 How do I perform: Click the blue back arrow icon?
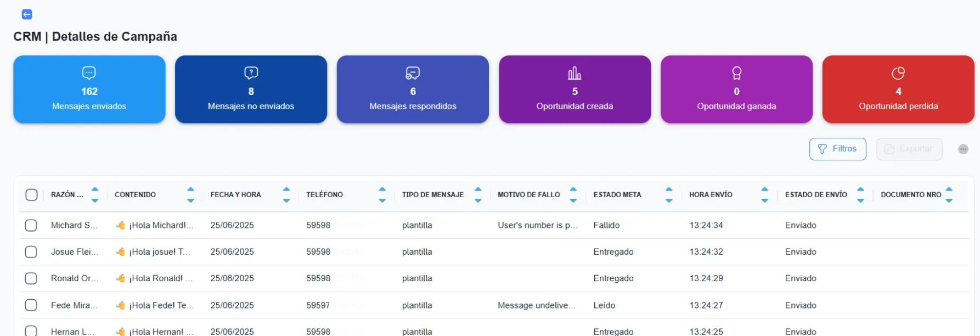[26, 14]
